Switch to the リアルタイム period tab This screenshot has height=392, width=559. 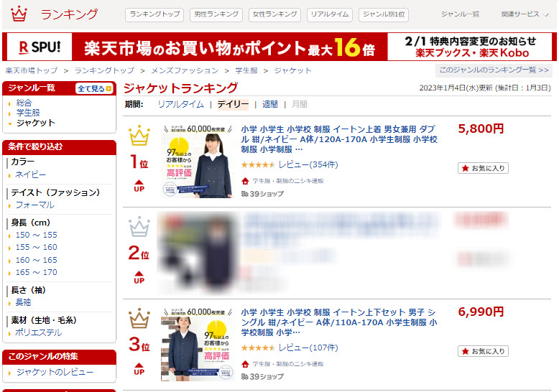(181, 104)
